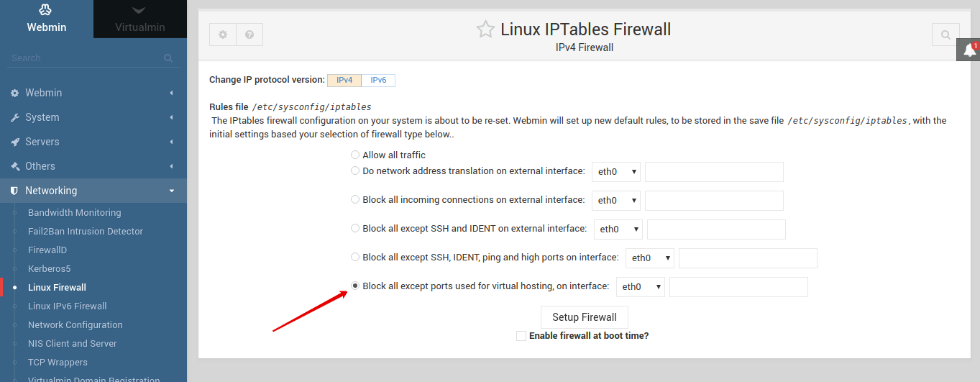Viewport: 980px width, 382px height.
Task: Open interface dropdown for virtual hosting ports
Action: [x=640, y=287]
